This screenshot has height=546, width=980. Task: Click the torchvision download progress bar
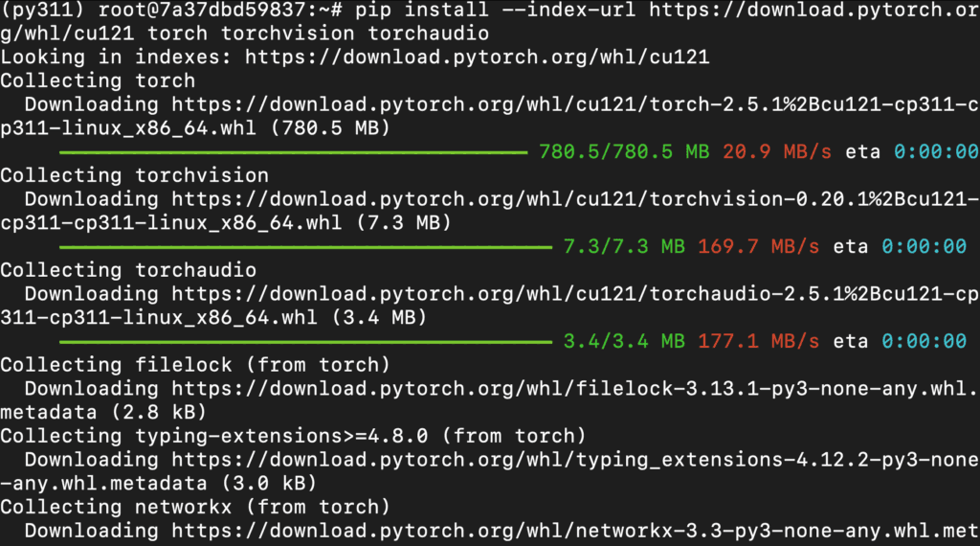pyautogui.click(x=305, y=246)
